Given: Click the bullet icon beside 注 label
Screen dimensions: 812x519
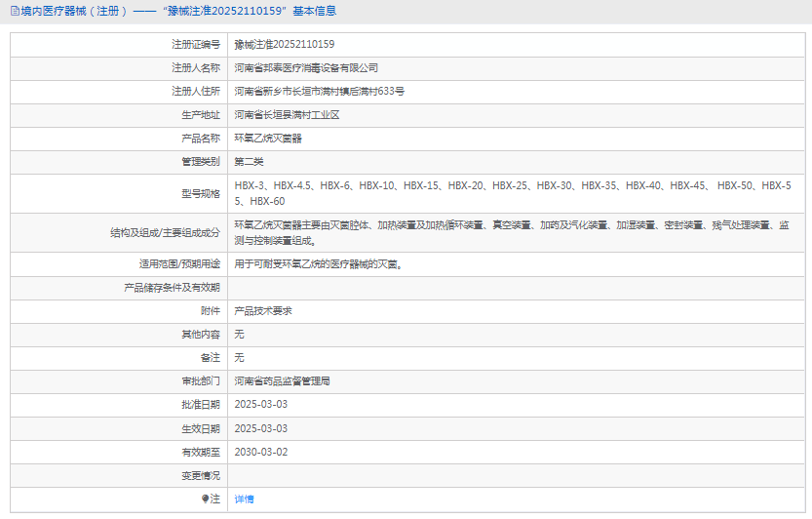Looking at the screenshot, I should 205,499.
